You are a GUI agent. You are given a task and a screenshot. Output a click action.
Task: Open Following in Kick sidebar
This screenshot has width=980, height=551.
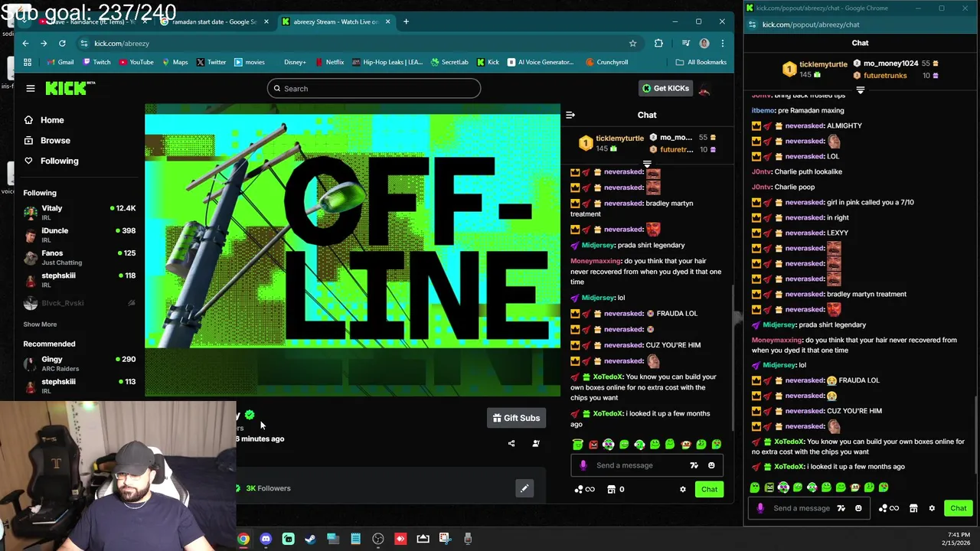[59, 161]
